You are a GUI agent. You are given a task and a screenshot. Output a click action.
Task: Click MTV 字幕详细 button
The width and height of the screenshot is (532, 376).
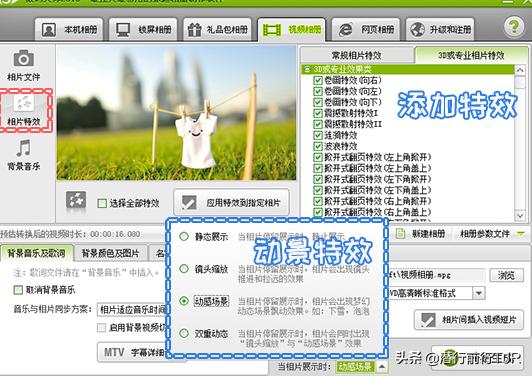133,353
